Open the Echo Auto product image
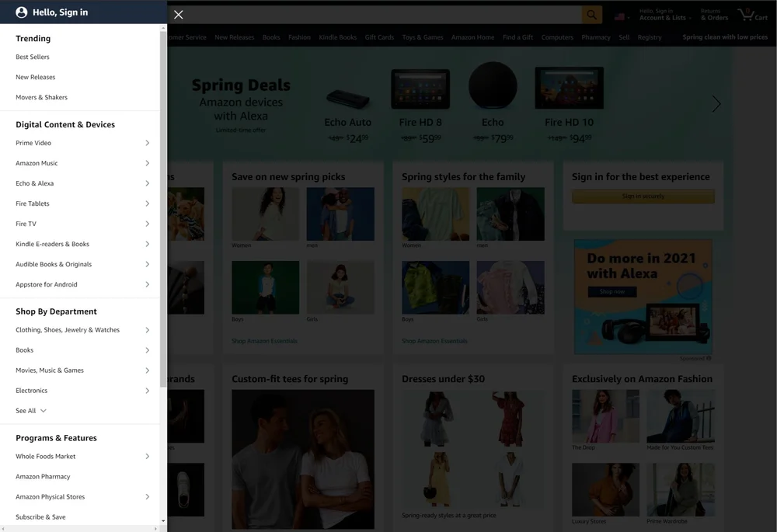The width and height of the screenshot is (777, 532). click(348, 99)
